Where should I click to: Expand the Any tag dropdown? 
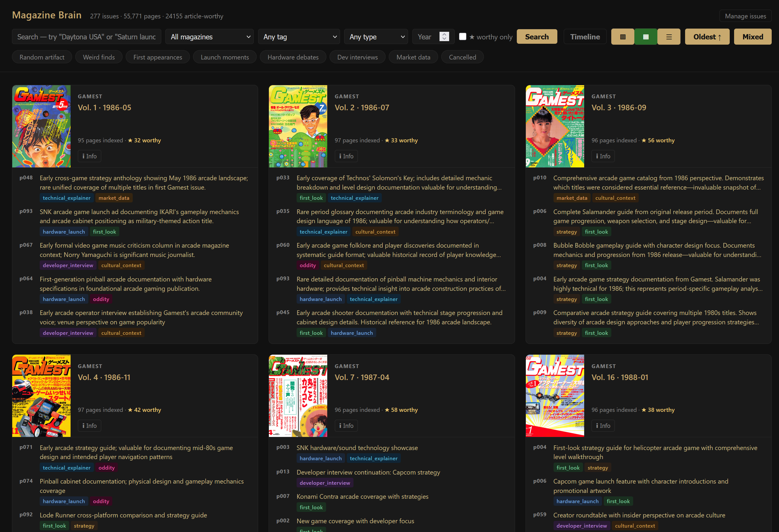tap(299, 37)
